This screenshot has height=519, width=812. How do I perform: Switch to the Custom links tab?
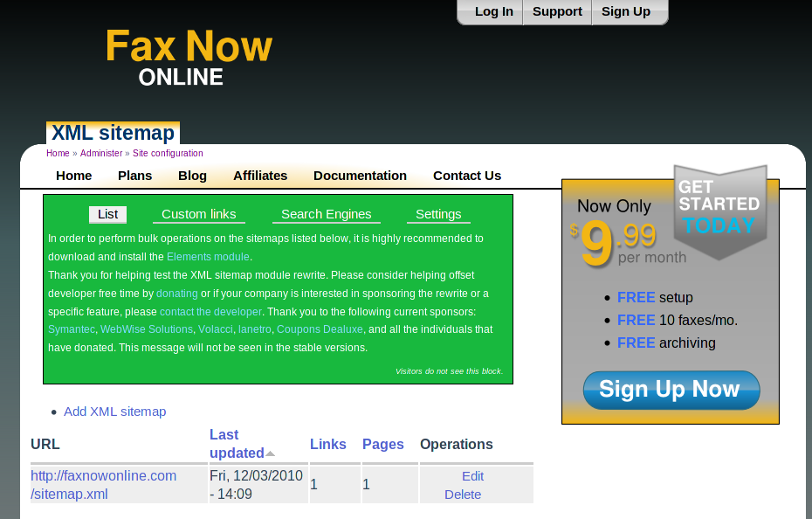[x=199, y=214]
